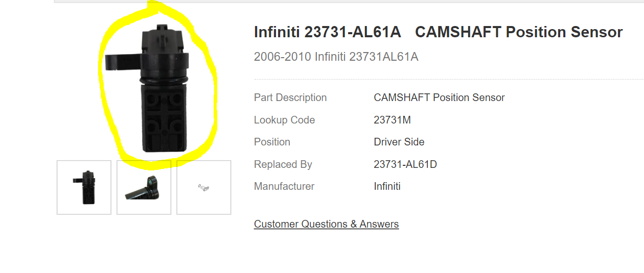Click the Driver Side position value
The width and height of the screenshot is (644, 273).
(399, 142)
